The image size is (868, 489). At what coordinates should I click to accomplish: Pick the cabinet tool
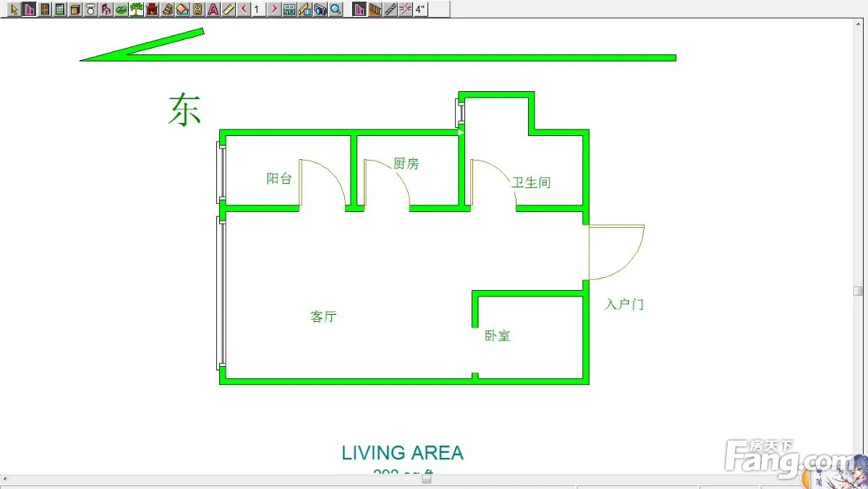[75, 9]
